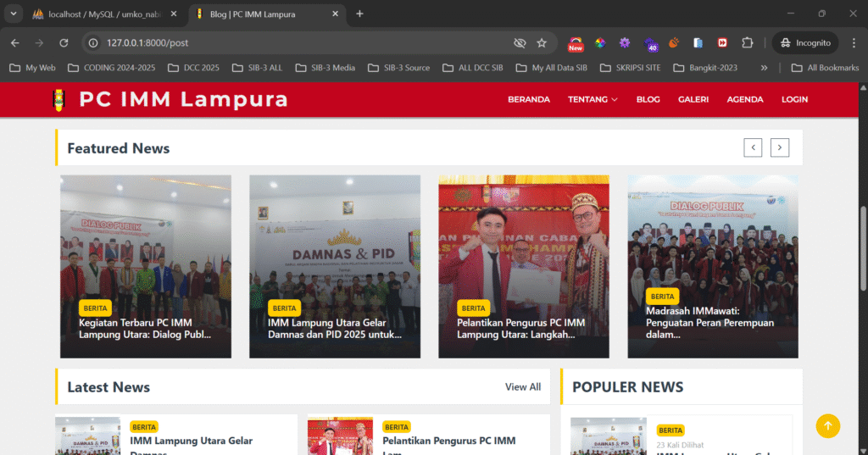Show next featured news slide
Viewport: 868px width, 455px height.
click(780, 147)
